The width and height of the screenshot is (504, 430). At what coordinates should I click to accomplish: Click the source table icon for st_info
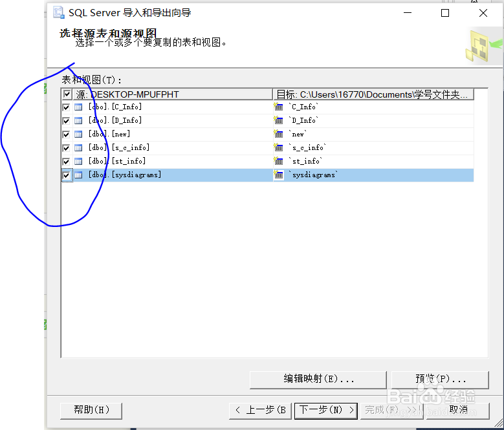(x=78, y=162)
